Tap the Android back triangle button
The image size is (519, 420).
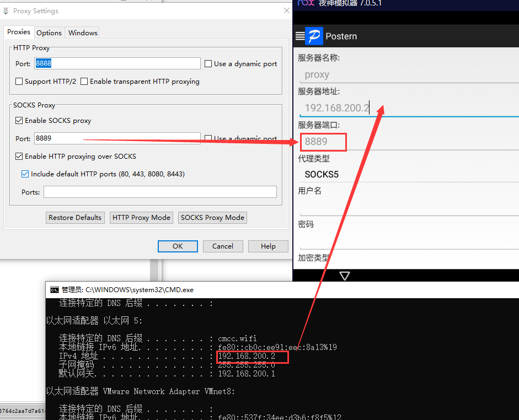345,276
